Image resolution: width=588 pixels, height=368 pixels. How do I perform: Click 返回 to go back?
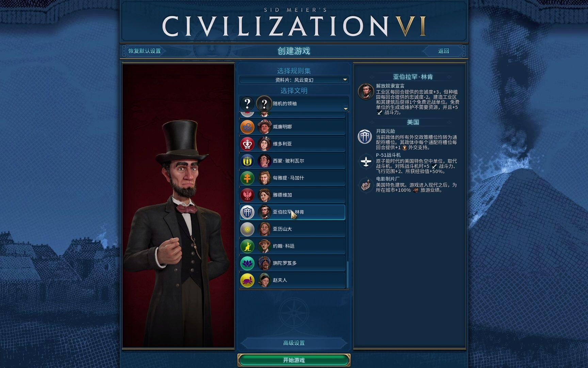[443, 51]
